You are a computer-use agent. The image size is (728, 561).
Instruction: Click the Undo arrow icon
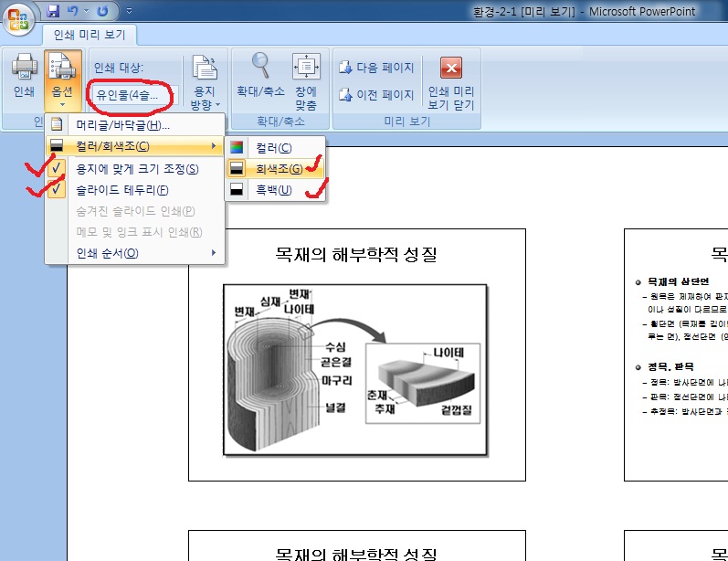click(x=75, y=12)
